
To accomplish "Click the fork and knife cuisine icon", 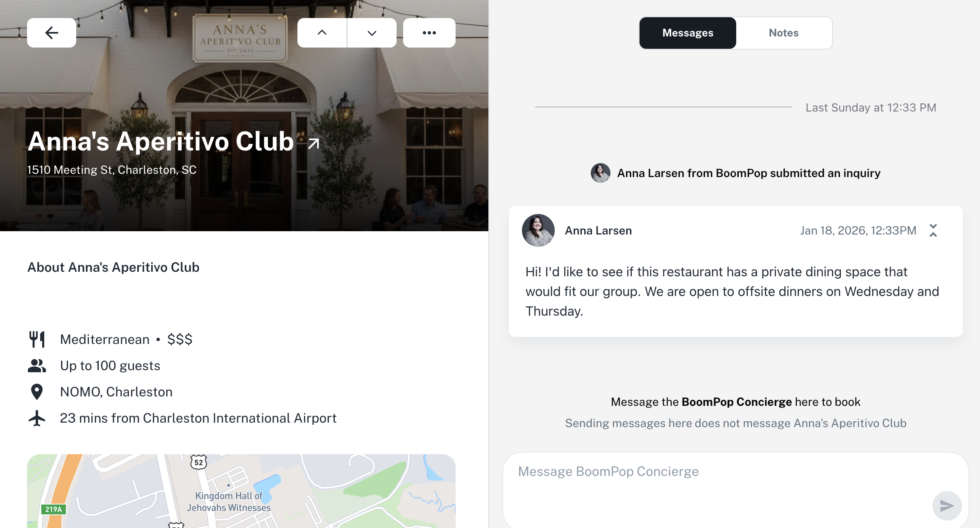I will [37, 339].
